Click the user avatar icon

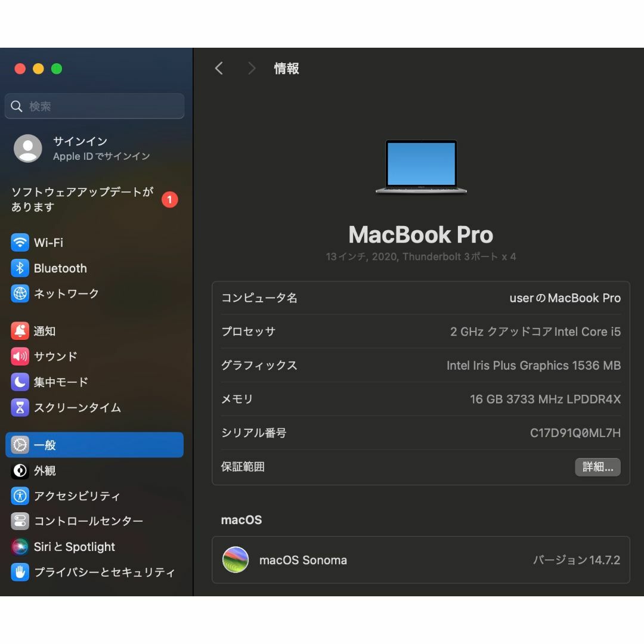pyautogui.click(x=28, y=148)
